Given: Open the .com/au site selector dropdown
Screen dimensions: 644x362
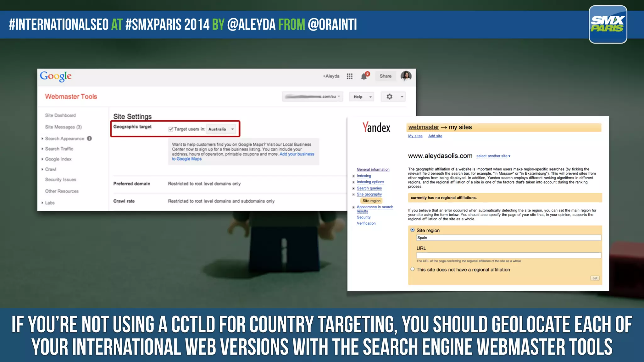Looking at the screenshot, I should click(x=312, y=96).
